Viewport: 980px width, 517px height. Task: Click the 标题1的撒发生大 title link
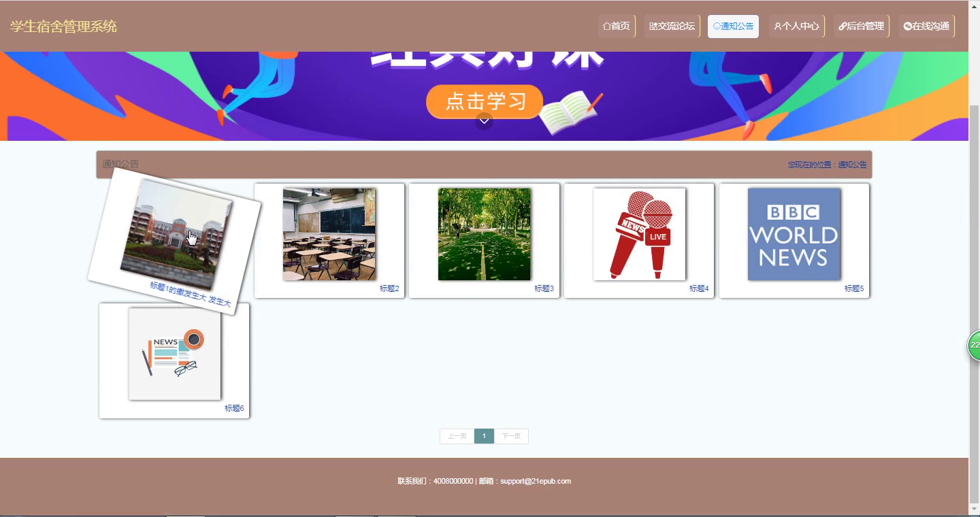pyautogui.click(x=191, y=295)
